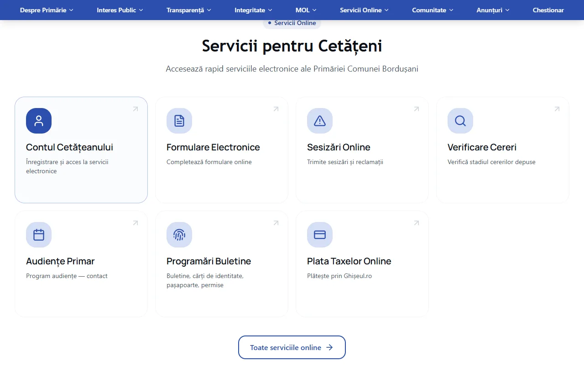Click the arrow in the Plata Taxelor Online card
This screenshot has height=392, width=584.
(417, 223)
